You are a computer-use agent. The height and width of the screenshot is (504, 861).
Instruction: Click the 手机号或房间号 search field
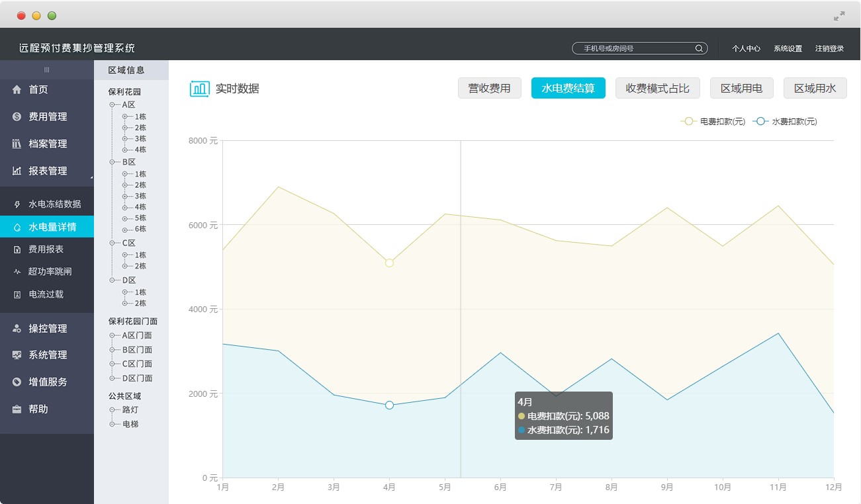point(640,48)
